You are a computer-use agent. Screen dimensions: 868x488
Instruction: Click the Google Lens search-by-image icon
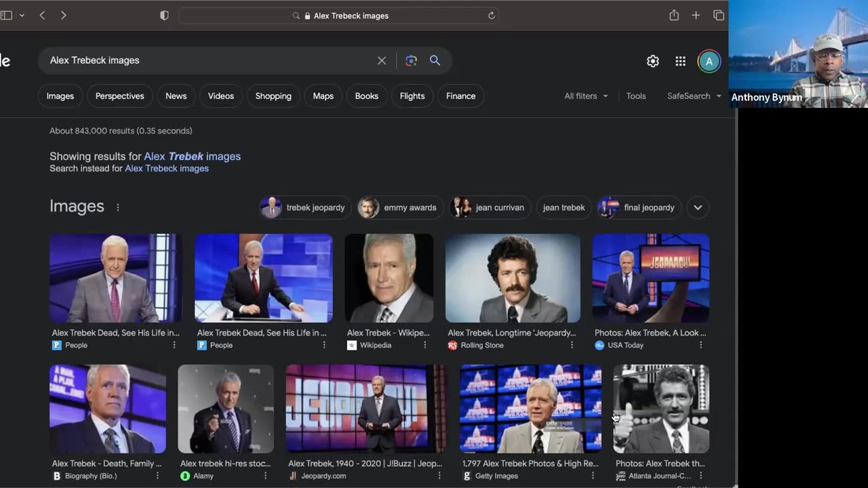tap(411, 60)
